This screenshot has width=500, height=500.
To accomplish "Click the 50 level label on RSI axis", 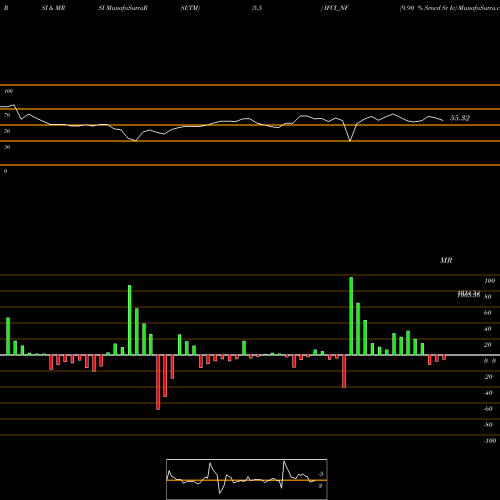I will (x=7, y=131).
